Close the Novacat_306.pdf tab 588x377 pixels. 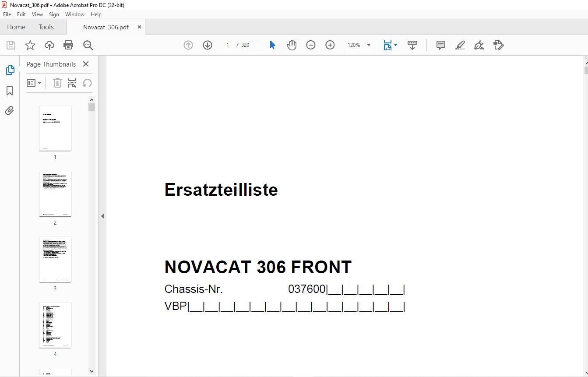tap(140, 27)
